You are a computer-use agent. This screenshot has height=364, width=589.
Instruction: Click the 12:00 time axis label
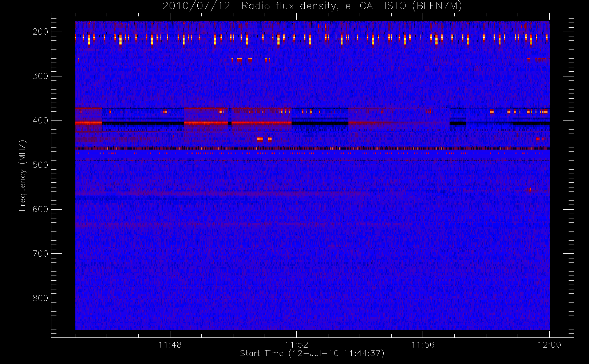[549, 345]
